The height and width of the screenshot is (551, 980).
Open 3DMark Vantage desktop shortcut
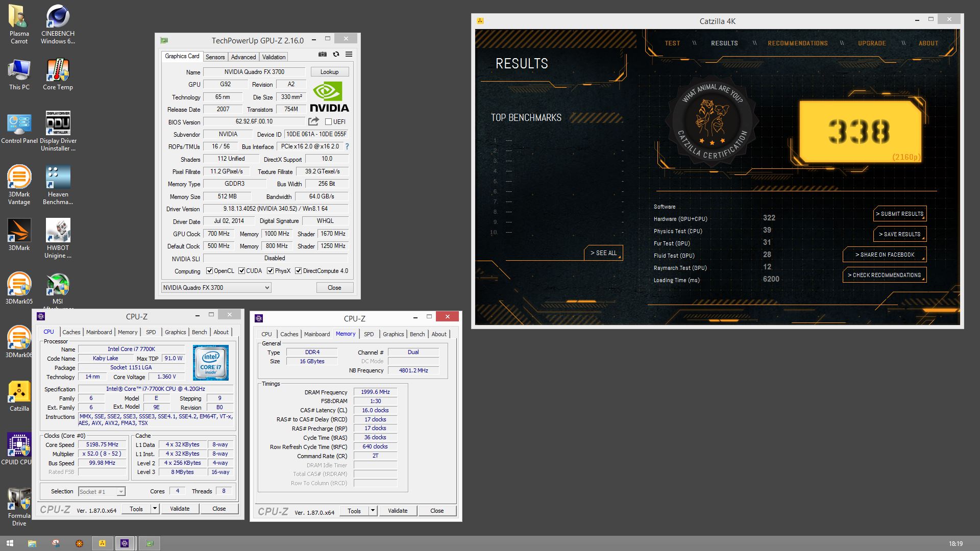(19, 185)
